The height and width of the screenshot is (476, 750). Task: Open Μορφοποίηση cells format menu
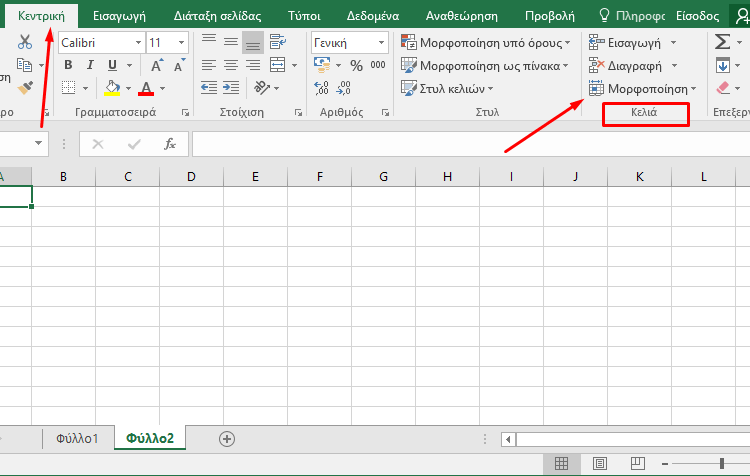[x=642, y=89]
